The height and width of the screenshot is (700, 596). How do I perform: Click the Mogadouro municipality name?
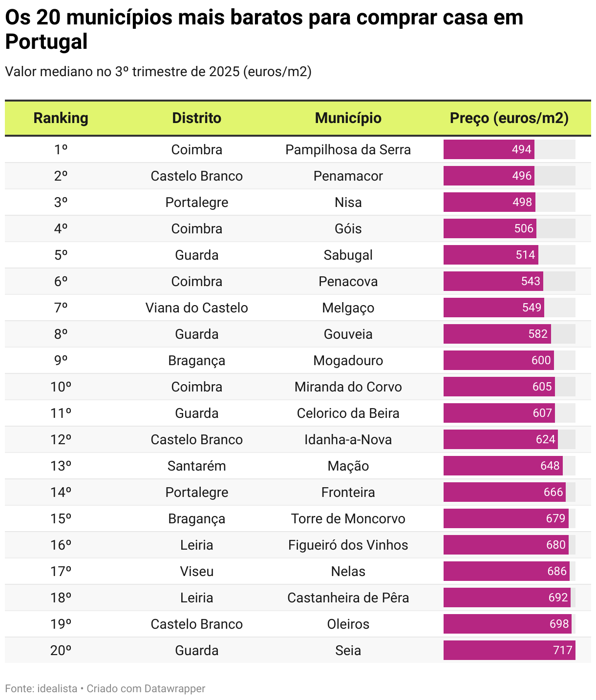(x=348, y=360)
